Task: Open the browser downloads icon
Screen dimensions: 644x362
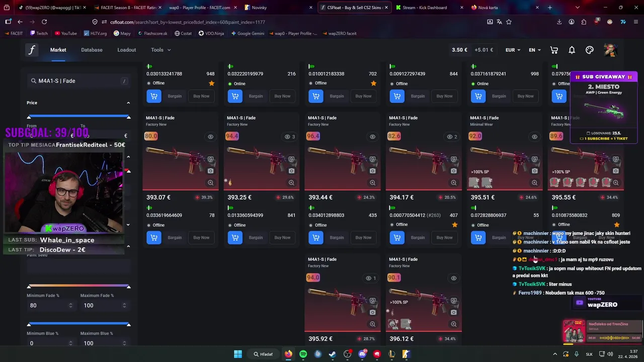Action: 559,22
